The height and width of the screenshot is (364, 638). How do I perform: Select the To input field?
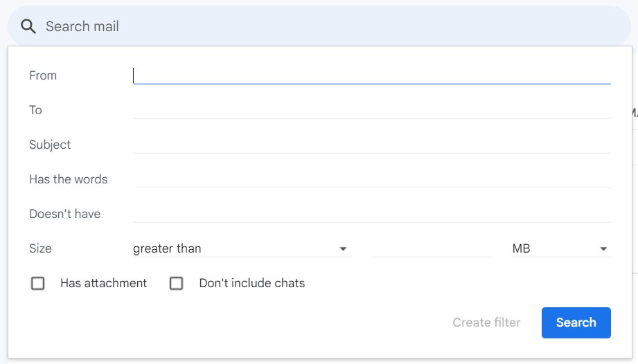(371, 110)
